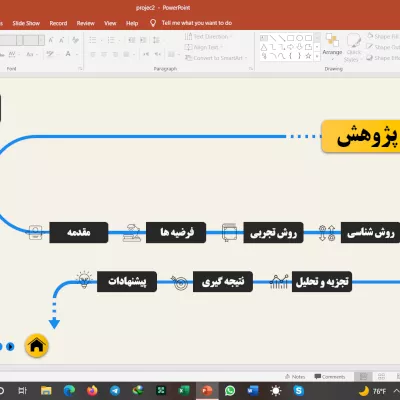Open the Slide Show tab

26,23
